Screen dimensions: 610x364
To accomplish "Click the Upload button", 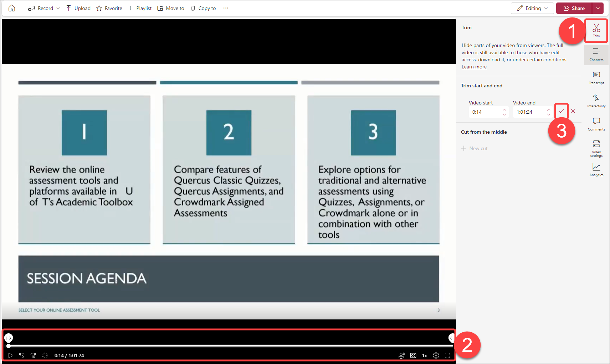I will pos(78,8).
